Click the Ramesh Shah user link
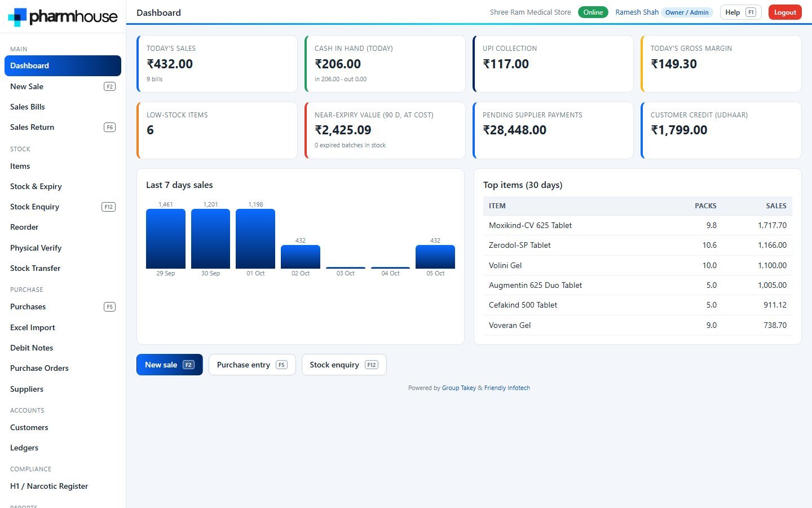This screenshot has width=812, height=508. (637, 12)
